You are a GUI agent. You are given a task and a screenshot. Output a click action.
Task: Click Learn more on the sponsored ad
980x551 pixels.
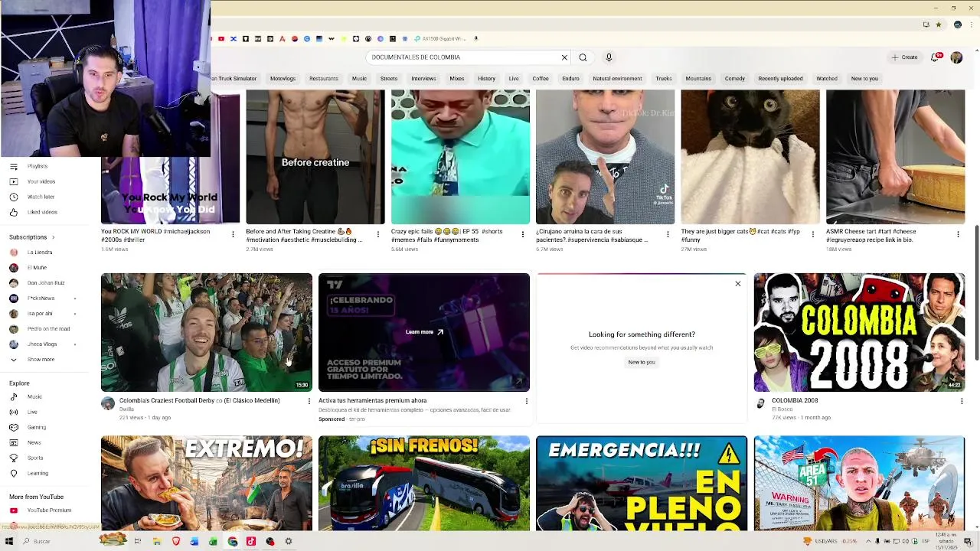pos(424,332)
